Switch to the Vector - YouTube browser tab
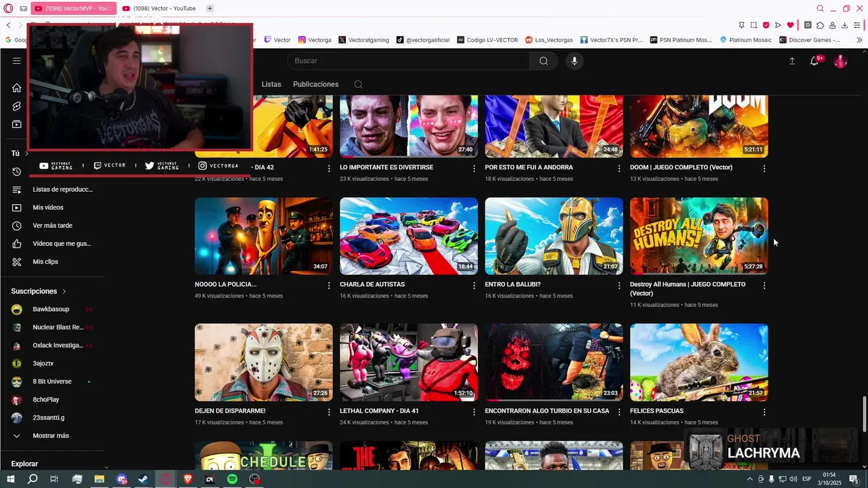 (x=160, y=8)
